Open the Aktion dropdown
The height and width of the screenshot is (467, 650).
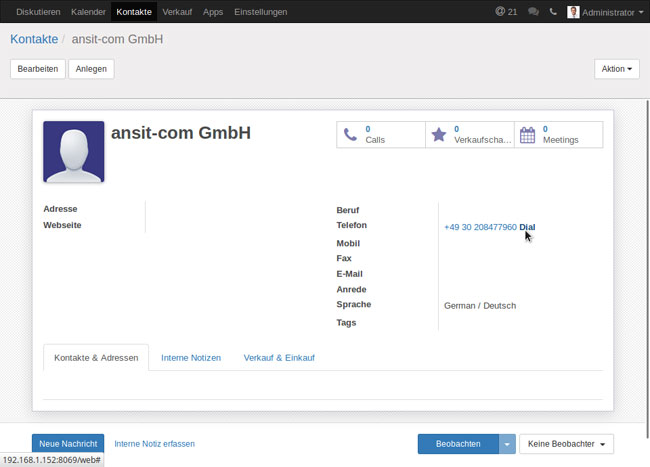(x=616, y=69)
